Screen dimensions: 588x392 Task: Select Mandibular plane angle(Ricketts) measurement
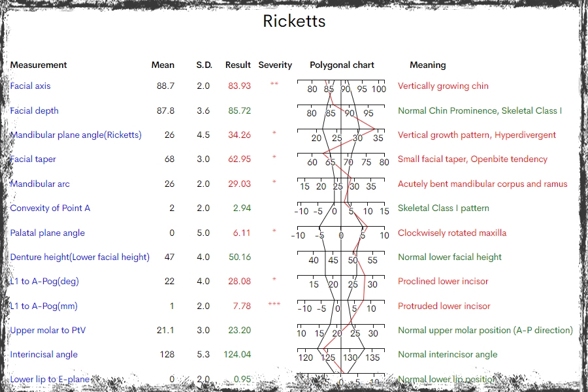pos(76,135)
